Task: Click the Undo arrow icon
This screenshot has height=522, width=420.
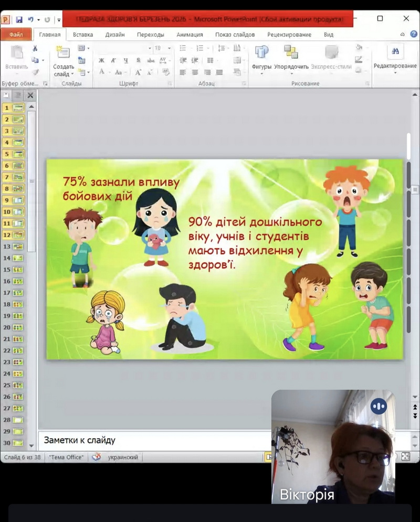Action: [x=30, y=19]
